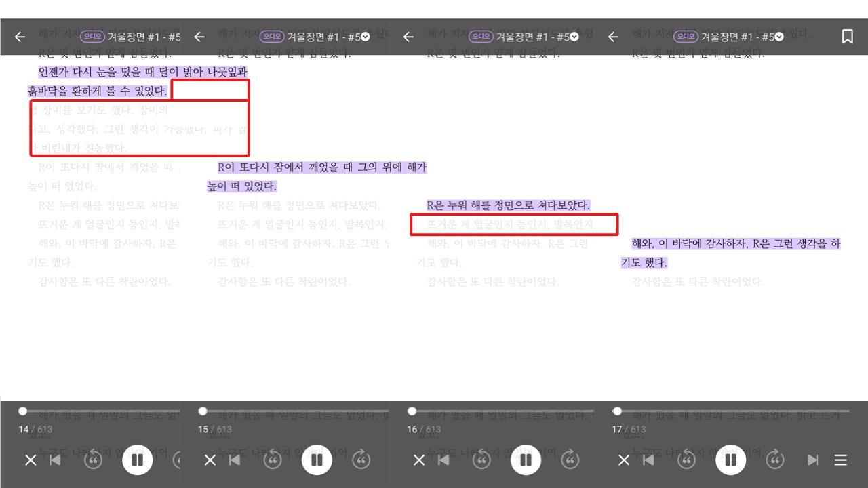Click the audio progress slider handle

tap(22, 409)
